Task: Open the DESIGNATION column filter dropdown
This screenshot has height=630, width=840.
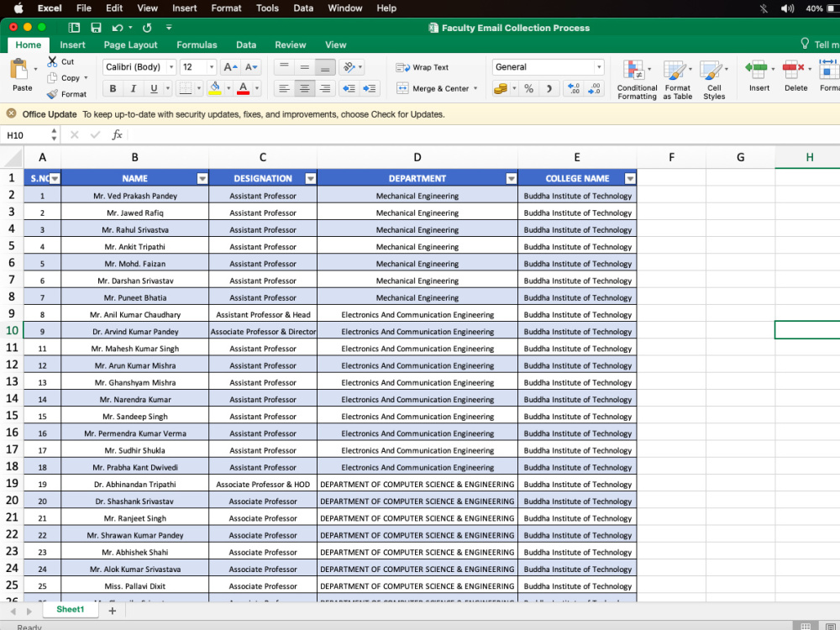Action: [x=310, y=178]
